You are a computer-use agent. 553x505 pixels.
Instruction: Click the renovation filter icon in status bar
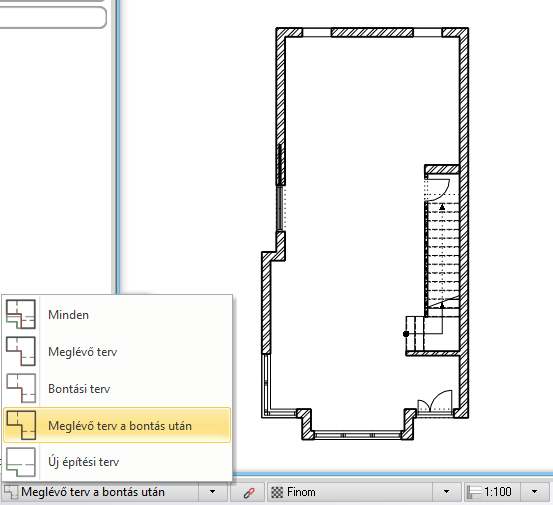11,492
